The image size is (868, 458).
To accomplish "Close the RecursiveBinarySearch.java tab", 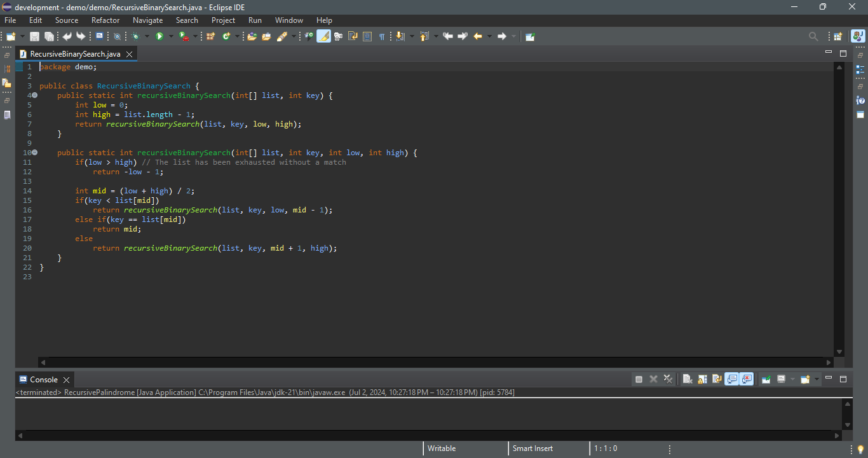I will (129, 54).
